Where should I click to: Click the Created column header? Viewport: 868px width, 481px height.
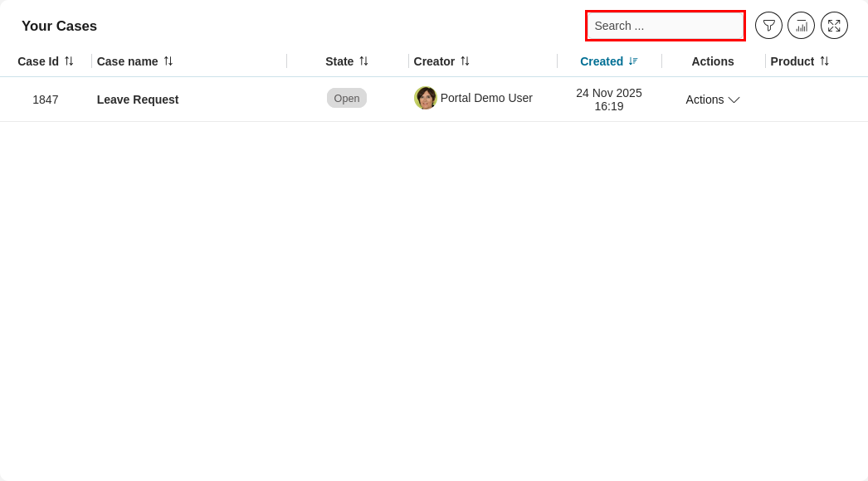coord(602,61)
